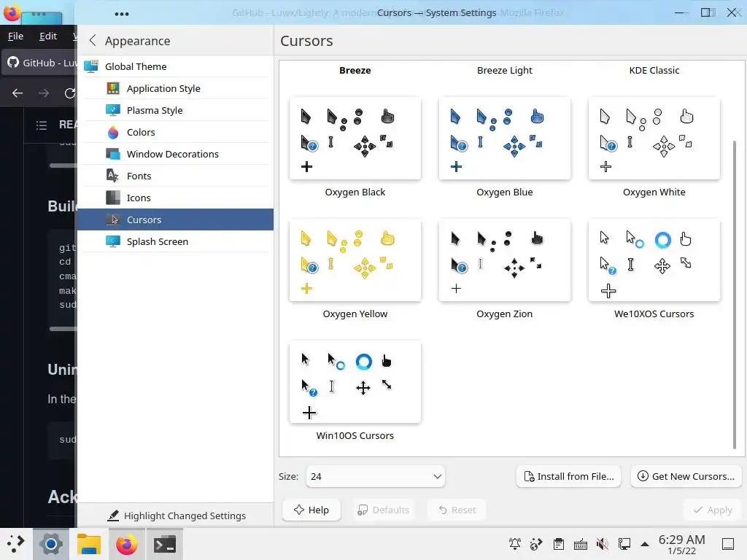This screenshot has height=560, width=747.
Task: Click the KDE Classic theme label
Action: click(x=654, y=71)
